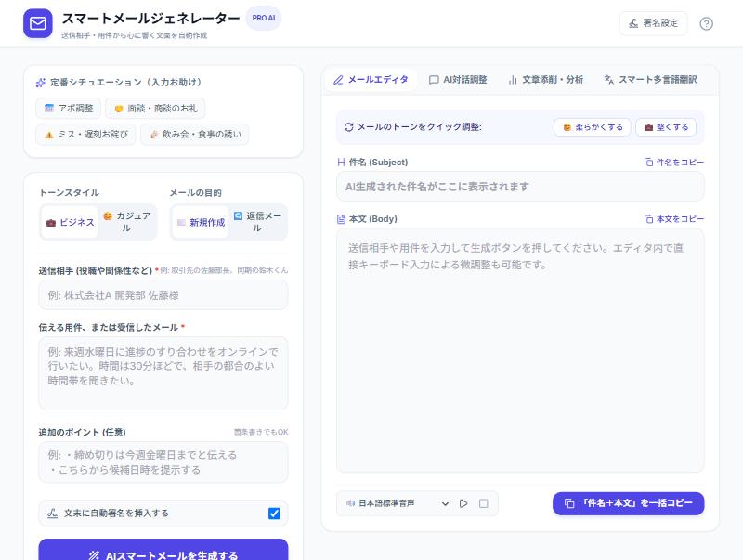Click the tone refresh arrows icon

coord(349,127)
